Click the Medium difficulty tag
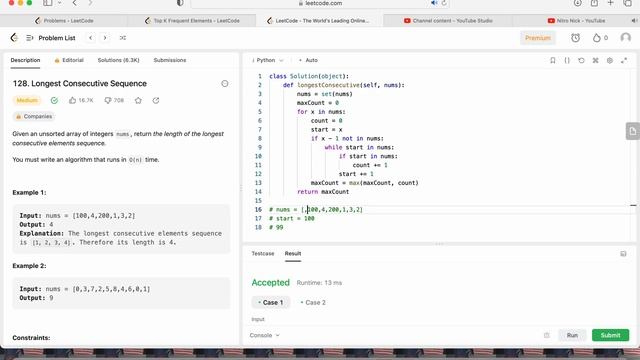Image resolution: width=640 pixels, height=360 pixels. (x=27, y=100)
